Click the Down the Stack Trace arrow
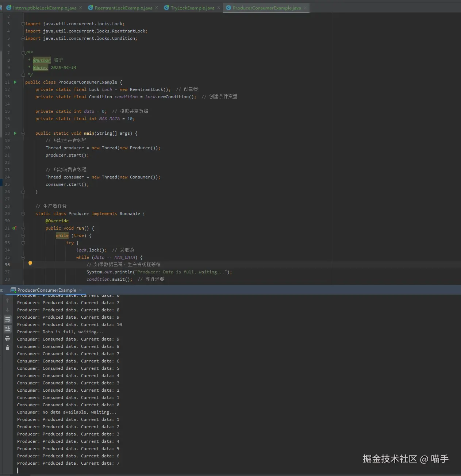Image resolution: width=461 pixels, height=476 pixels. (8, 310)
